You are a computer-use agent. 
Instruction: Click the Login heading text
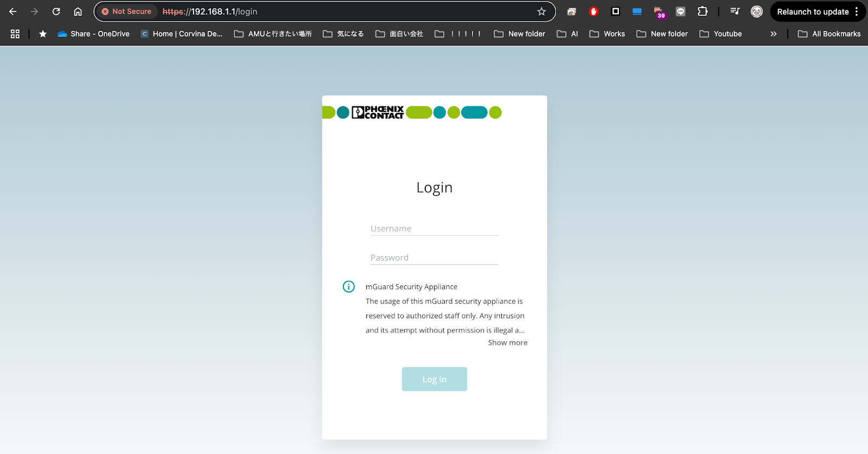click(x=435, y=188)
